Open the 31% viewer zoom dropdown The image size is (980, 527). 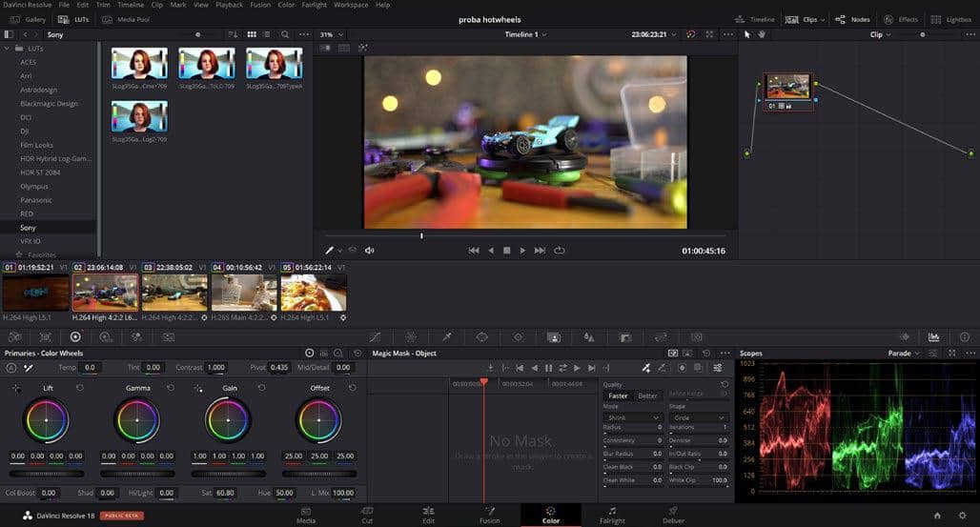pyautogui.click(x=330, y=34)
